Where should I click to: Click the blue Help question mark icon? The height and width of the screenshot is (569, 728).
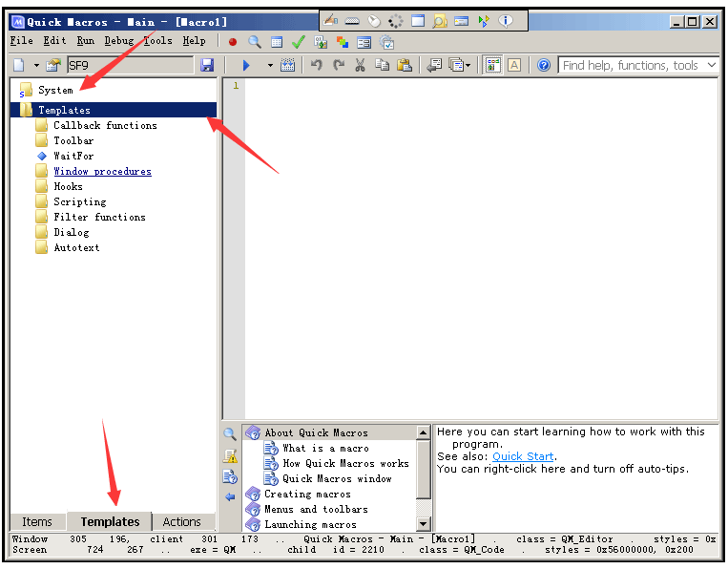(544, 65)
